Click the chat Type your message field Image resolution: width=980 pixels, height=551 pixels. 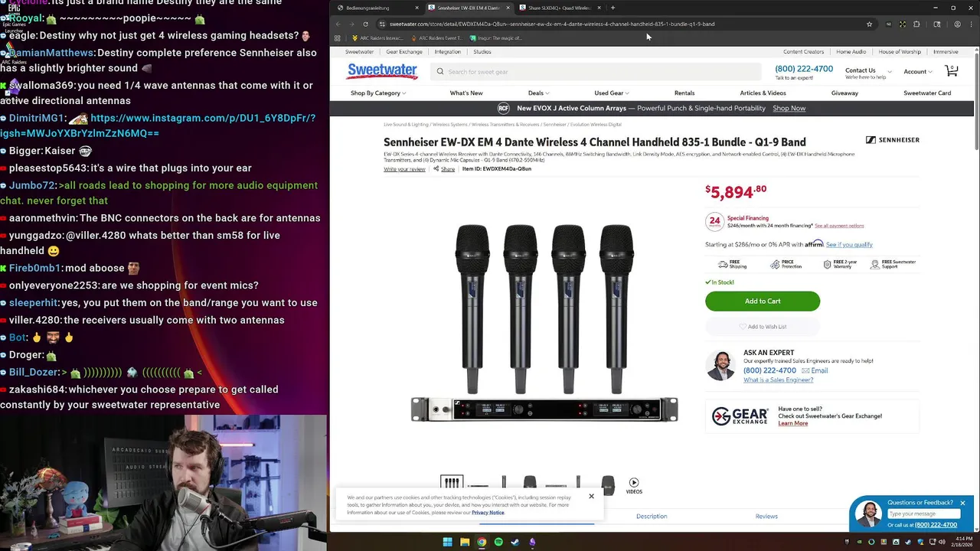[x=923, y=514]
